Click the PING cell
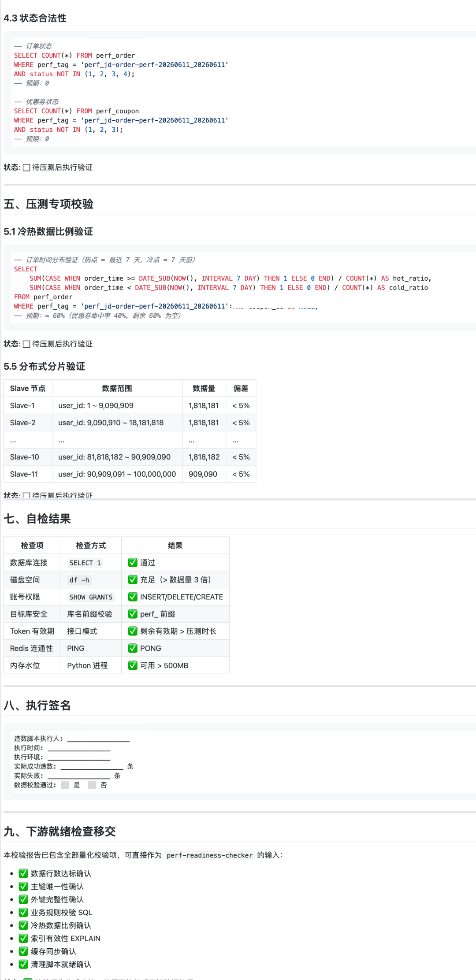The width and height of the screenshot is (476, 980). (91, 648)
